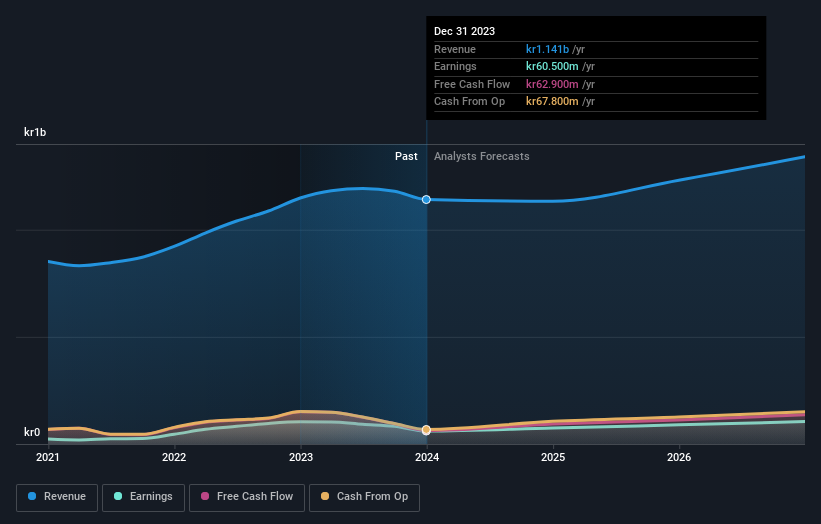This screenshot has width=821, height=524.
Task: Click the cash from op marker at 2024
Action: point(426,430)
